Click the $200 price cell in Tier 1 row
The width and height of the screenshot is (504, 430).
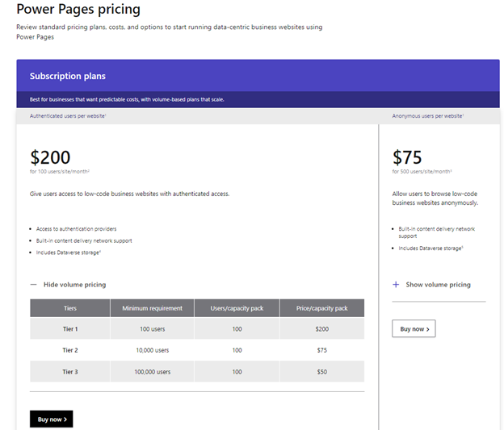tap(321, 329)
